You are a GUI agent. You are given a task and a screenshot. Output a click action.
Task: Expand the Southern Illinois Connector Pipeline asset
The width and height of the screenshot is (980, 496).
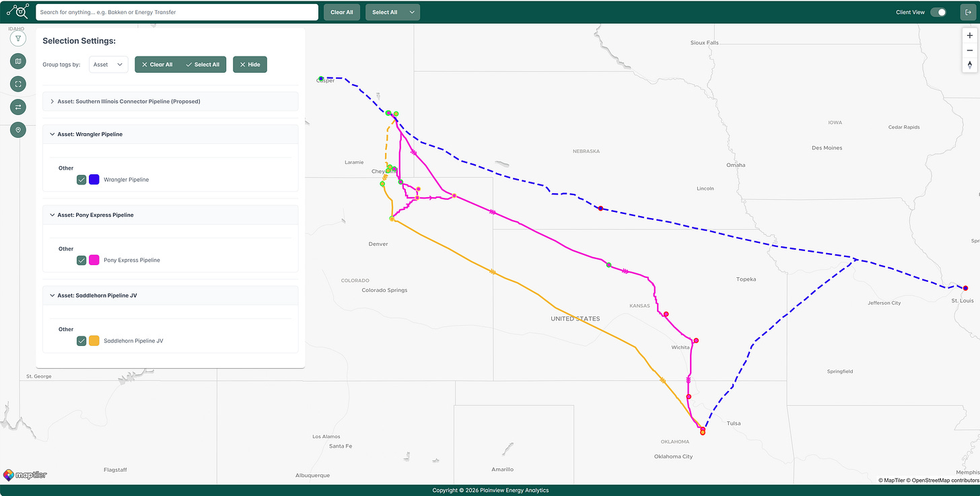click(x=170, y=101)
